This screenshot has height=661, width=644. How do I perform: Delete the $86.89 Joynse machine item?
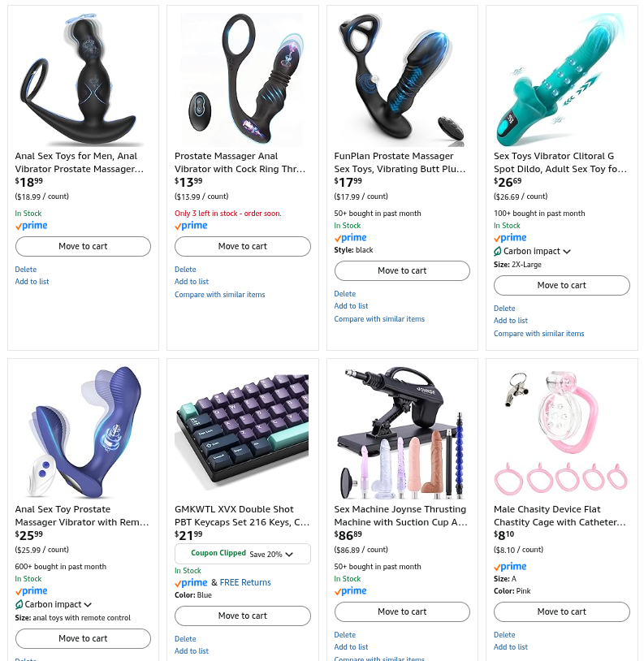point(345,635)
